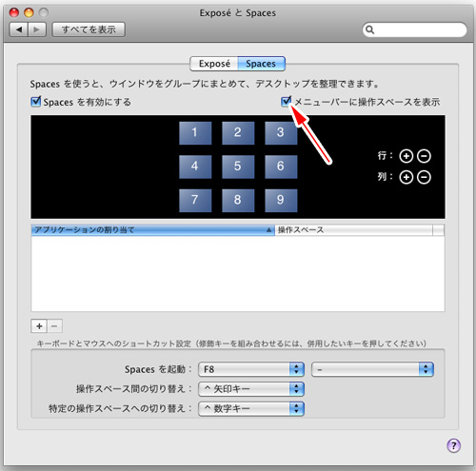Sort by 操作スペース column header
This screenshot has height=471, width=476.
[x=353, y=230]
